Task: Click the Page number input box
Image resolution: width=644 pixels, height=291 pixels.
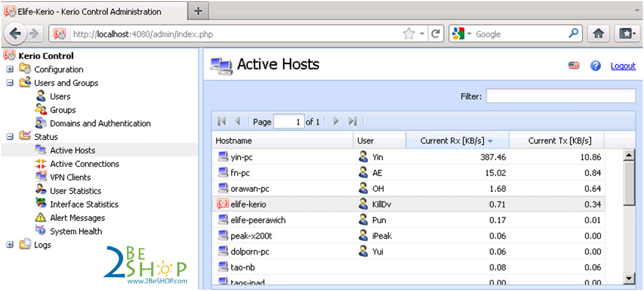Action: [x=289, y=122]
